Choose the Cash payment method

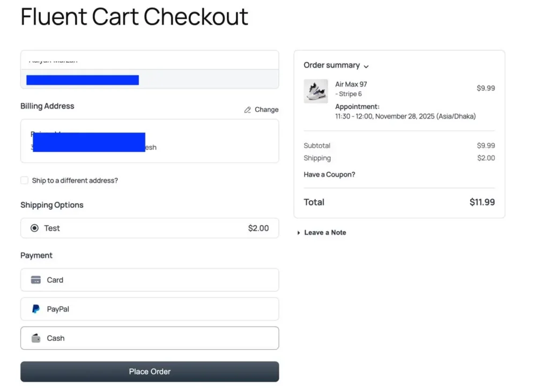tap(150, 338)
